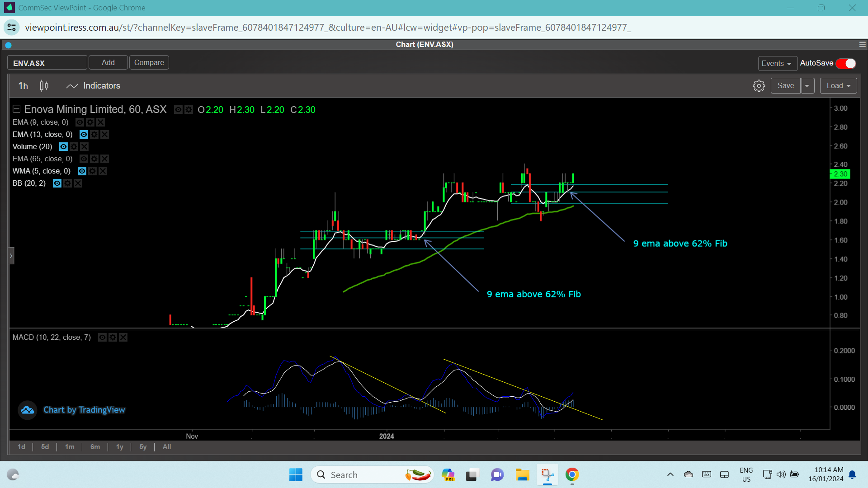Hide the WMA (5, close, 0) line
868x488 pixels.
[x=82, y=171]
